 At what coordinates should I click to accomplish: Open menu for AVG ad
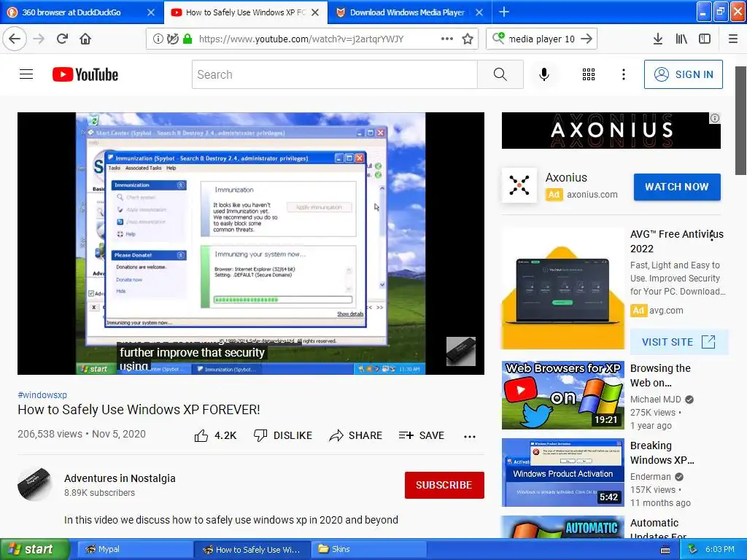pyautogui.click(x=712, y=236)
